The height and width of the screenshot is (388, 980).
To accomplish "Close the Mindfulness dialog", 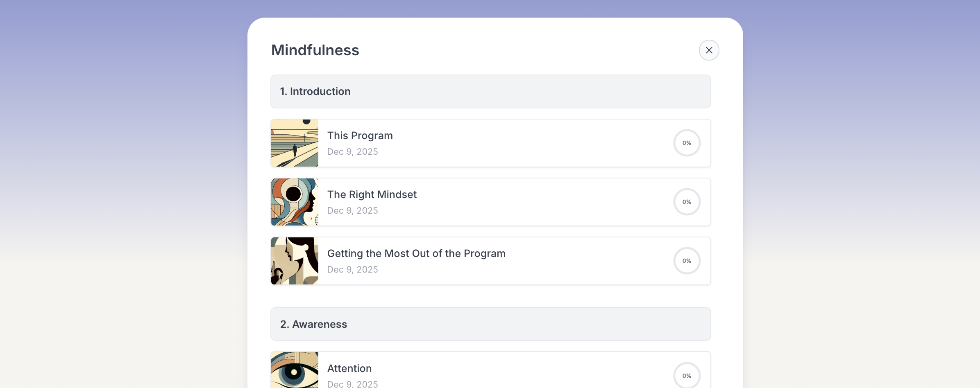I will point(709,50).
